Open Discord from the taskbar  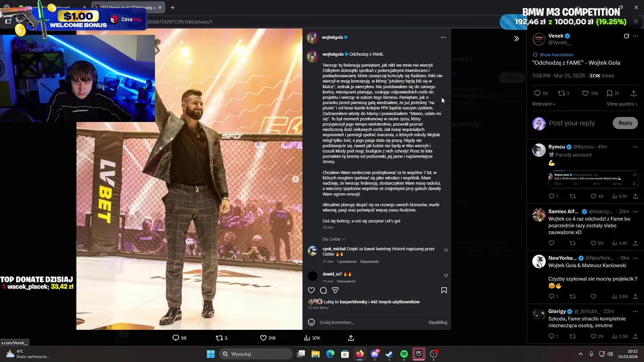375,354
